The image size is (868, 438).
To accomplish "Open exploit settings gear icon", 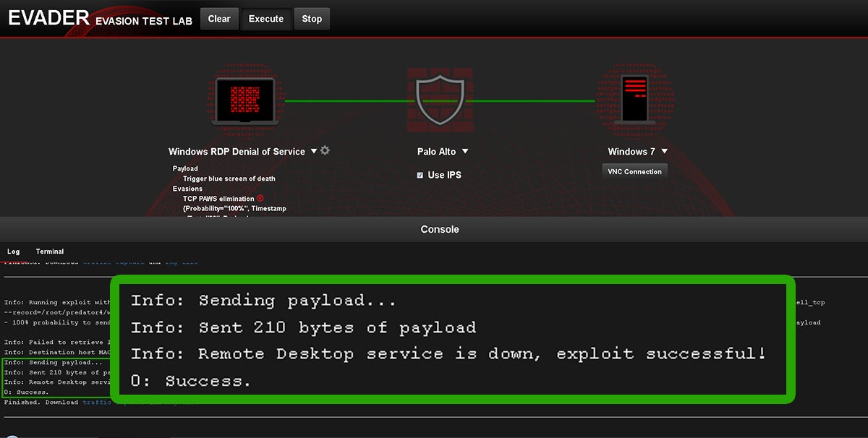I will coord(325,150).
